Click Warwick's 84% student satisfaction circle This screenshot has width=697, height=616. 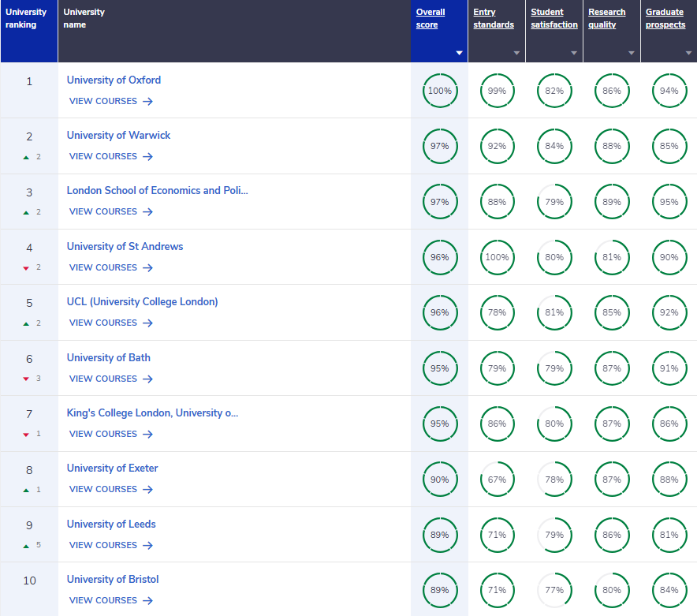click(x=554, y=146)
